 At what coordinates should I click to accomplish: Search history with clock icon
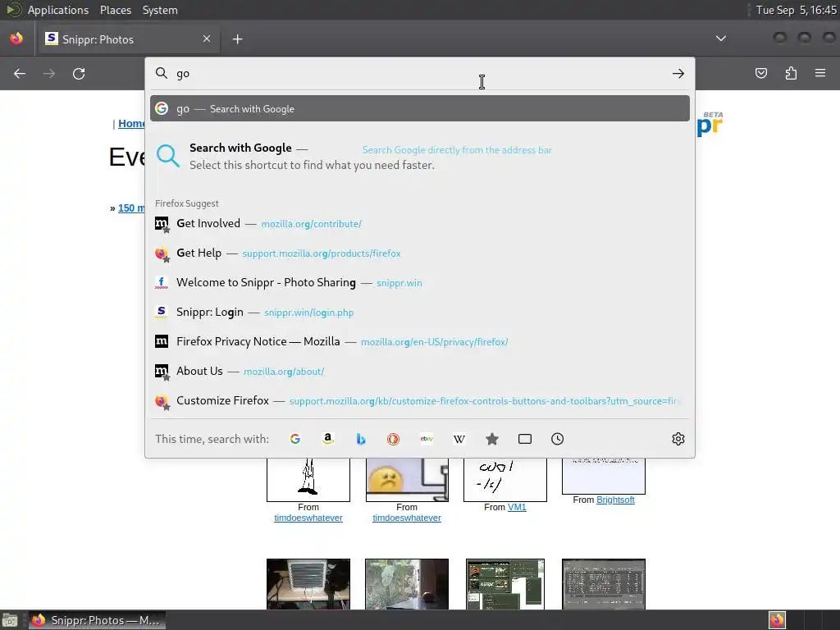(557, 439)
